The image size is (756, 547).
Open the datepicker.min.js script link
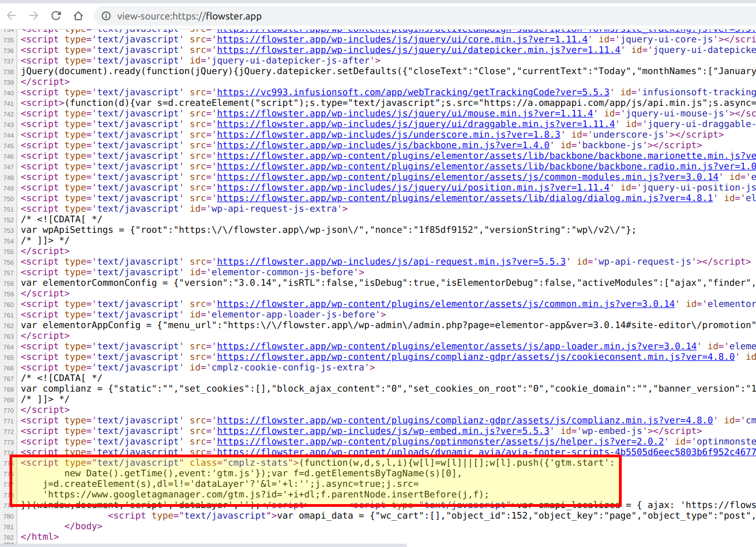(x=418, y=50)
